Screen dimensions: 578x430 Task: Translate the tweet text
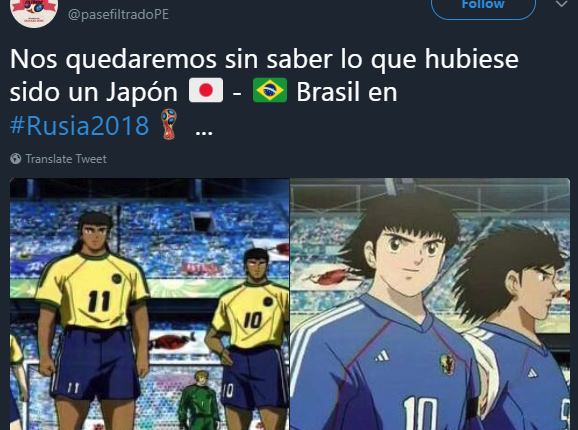coord(66,159)
